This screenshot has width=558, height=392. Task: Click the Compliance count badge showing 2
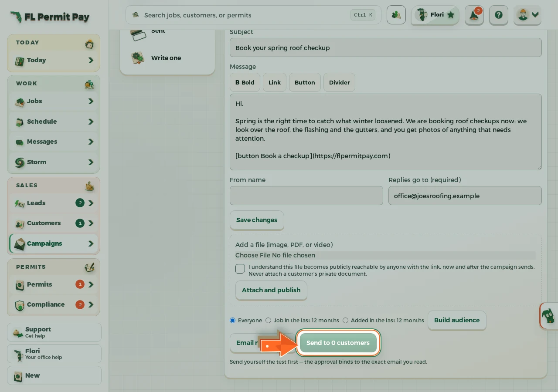pos(80,305)
